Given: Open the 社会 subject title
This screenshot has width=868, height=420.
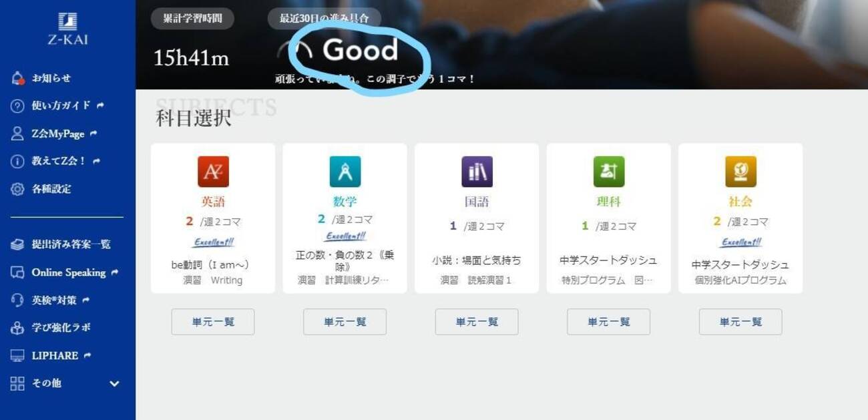Looking at the screenshot, I should [740, 202].
